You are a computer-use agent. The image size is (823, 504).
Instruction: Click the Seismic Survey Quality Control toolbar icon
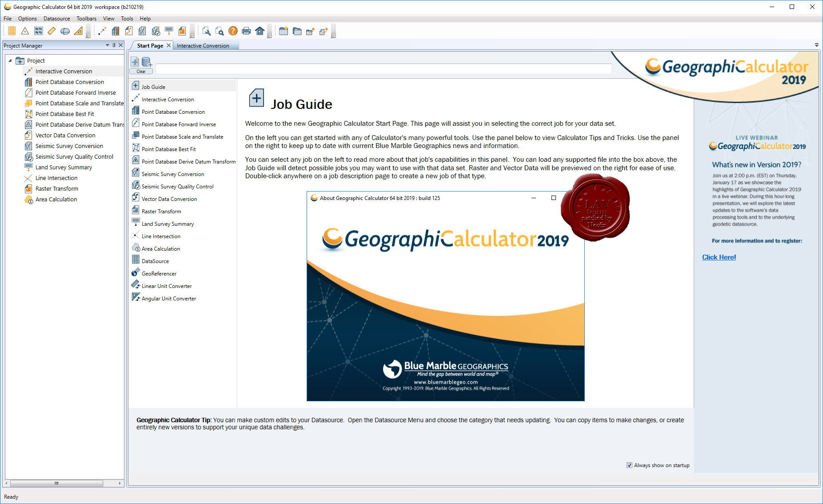click(x=156, y=31)
